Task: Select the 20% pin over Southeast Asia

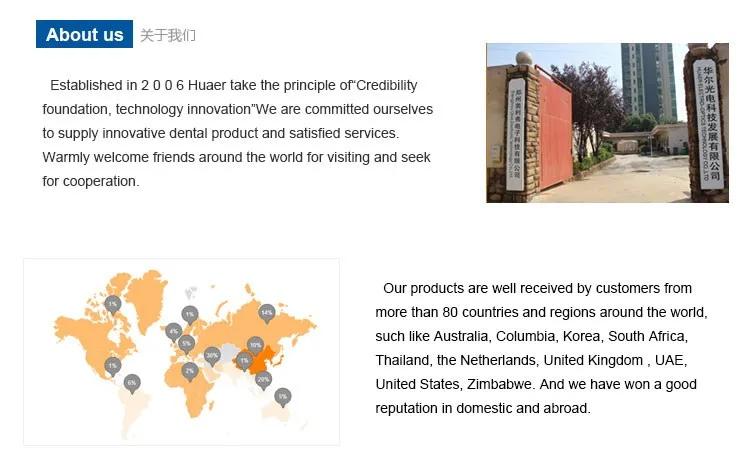Action: (264, 379)
